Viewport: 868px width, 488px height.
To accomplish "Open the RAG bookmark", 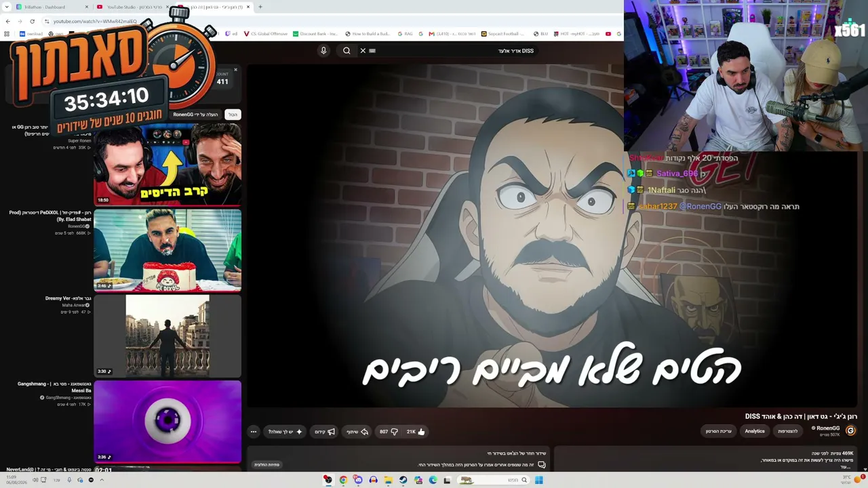I will click(x=405, y=34).
